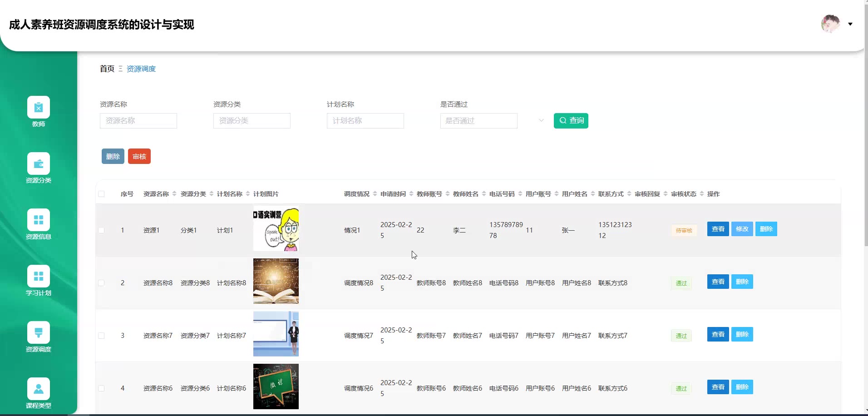Click the 待审核 status tag
The height and width of the screenshot is (416, 868).
coord(684,231)
